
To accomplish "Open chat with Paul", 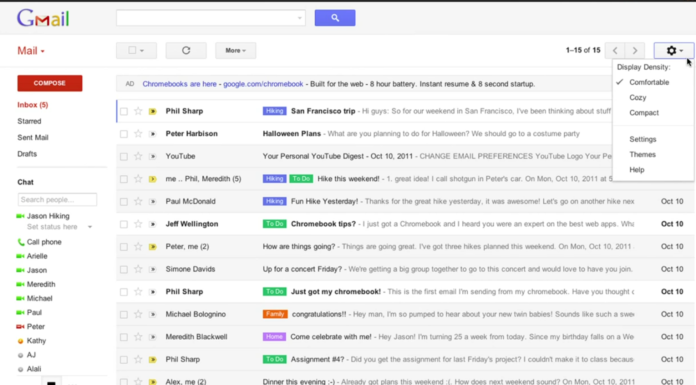I will [34, 313].
